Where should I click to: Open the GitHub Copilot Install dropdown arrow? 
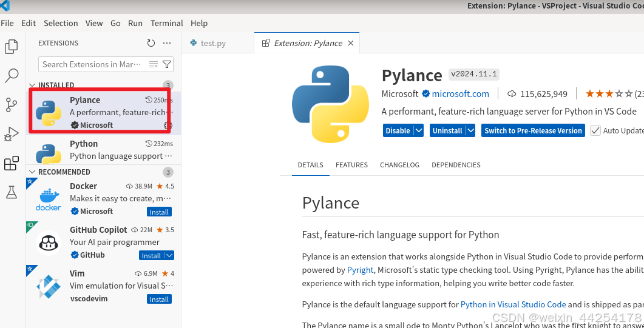(169, 255)
